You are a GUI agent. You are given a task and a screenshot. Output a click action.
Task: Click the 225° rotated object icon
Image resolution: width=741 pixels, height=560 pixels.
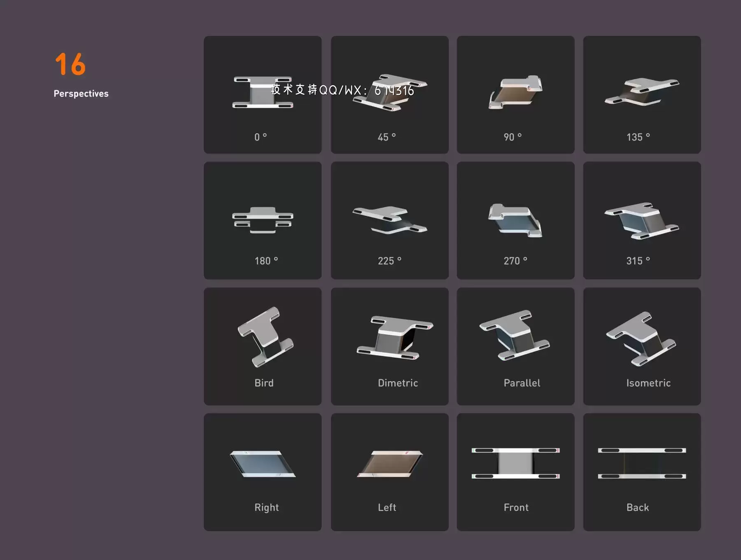coord(389,220)
